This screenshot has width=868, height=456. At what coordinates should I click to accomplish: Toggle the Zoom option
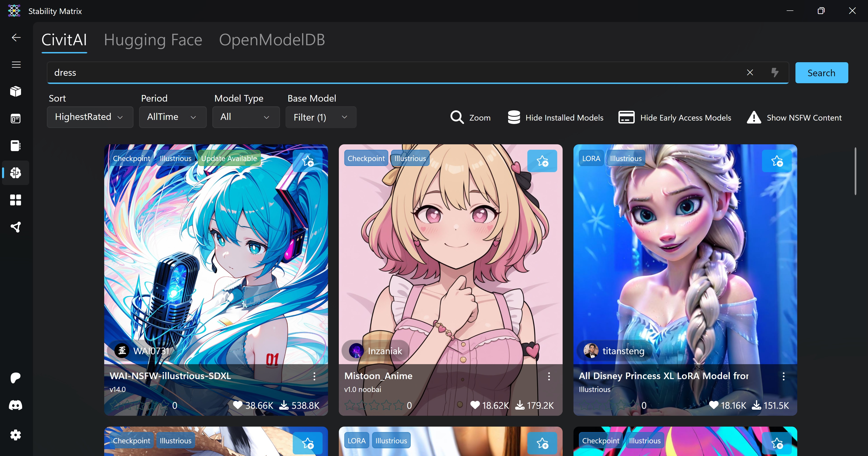click(470, 117)
